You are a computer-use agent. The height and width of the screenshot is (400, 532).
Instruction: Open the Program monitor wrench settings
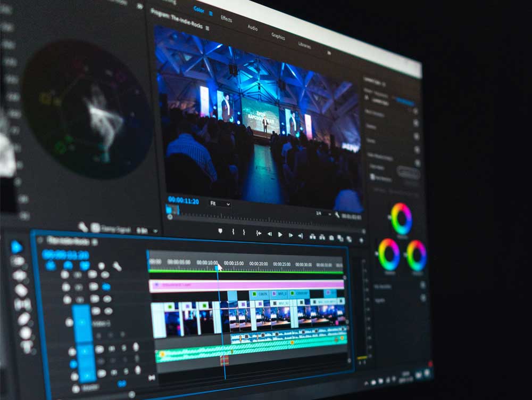[337, 215]
